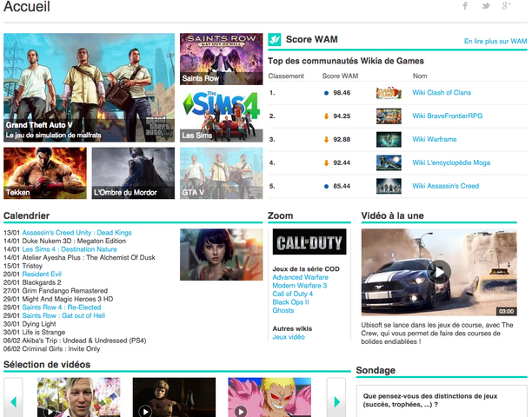Open Assassin's Creed Unity : Dead Kings link
The width and height of the screenshot is (532, 417).
pos(76,233)
